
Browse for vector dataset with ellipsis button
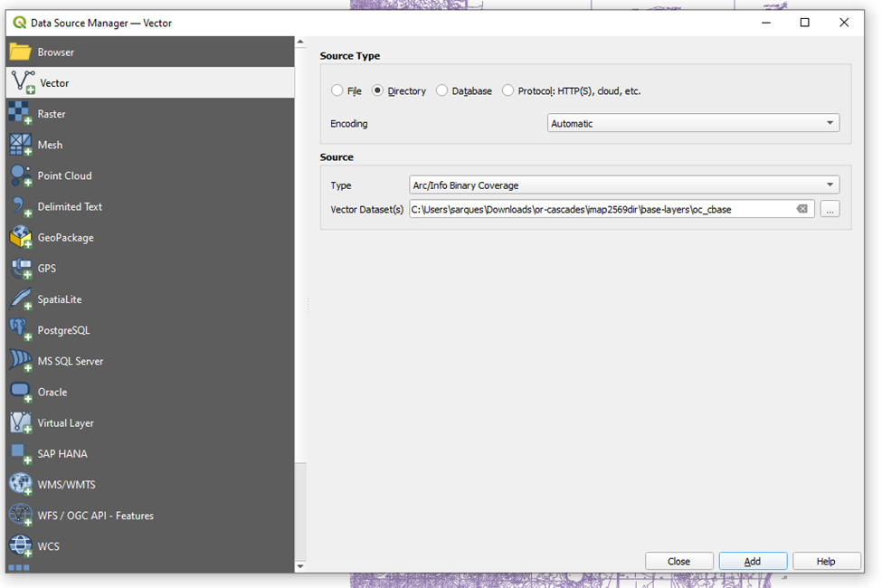pos(830,209)
